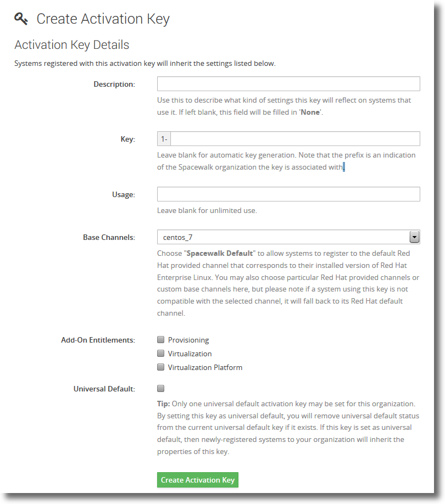This screenshot has width=445, height=504.
Task: Click the Create Activation Key page heading
Action: point(103,19)
